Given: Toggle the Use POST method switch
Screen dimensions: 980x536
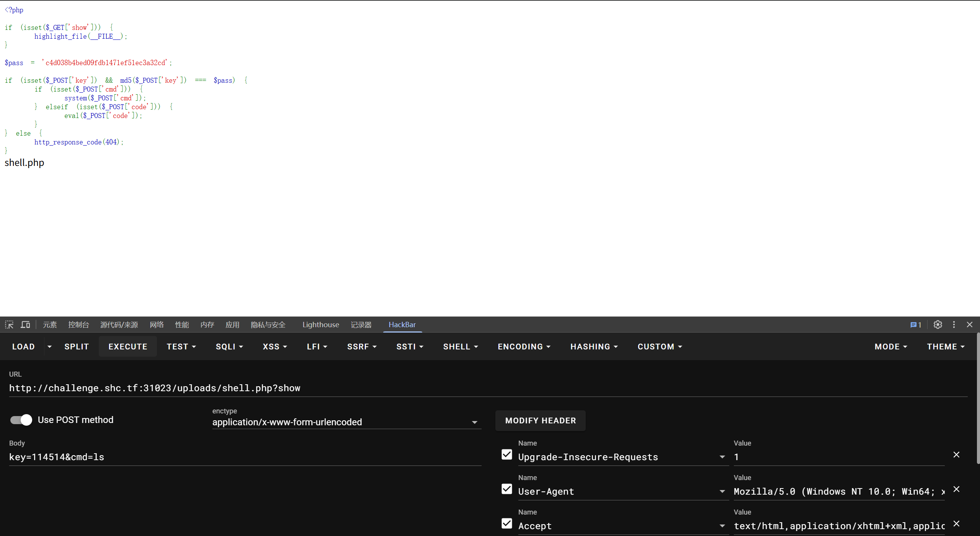Looking at the screenshot, I should (x=21, y=420).
